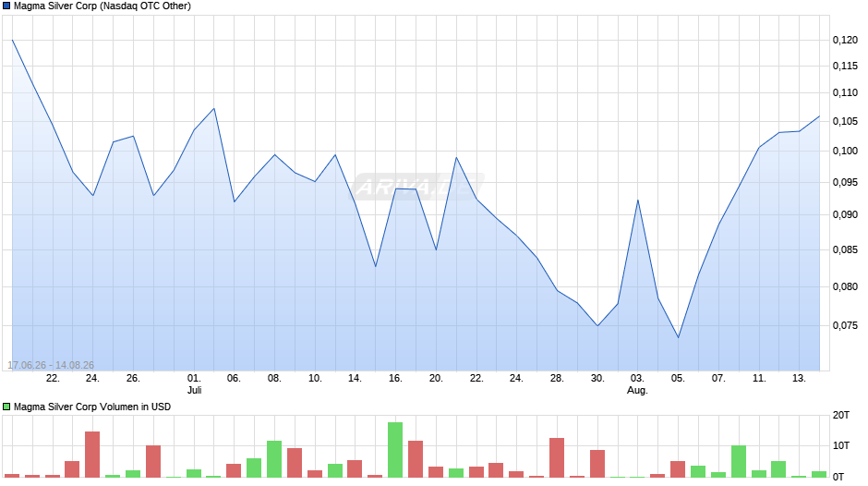Screen dimensions: 868x486
Task: Click the 05. date label on the x-axis
Action: (x=678, y=378)
